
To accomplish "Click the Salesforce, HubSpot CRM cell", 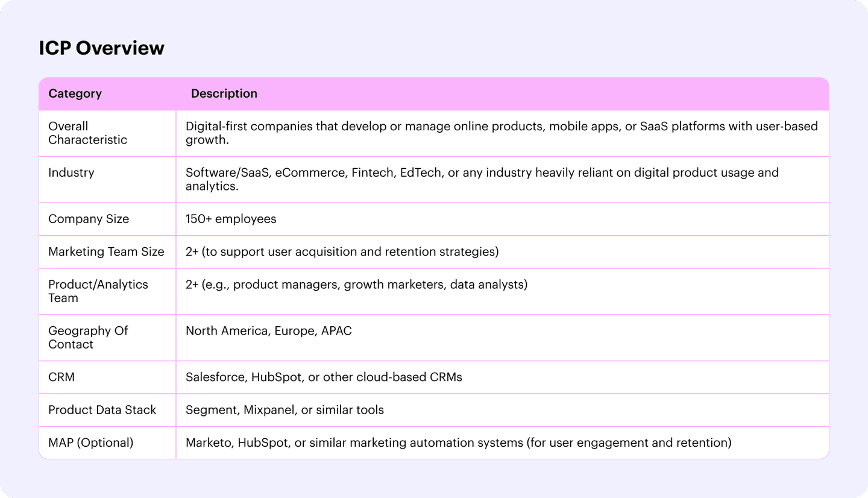I will pyautogui.click(x=324, y=377).
